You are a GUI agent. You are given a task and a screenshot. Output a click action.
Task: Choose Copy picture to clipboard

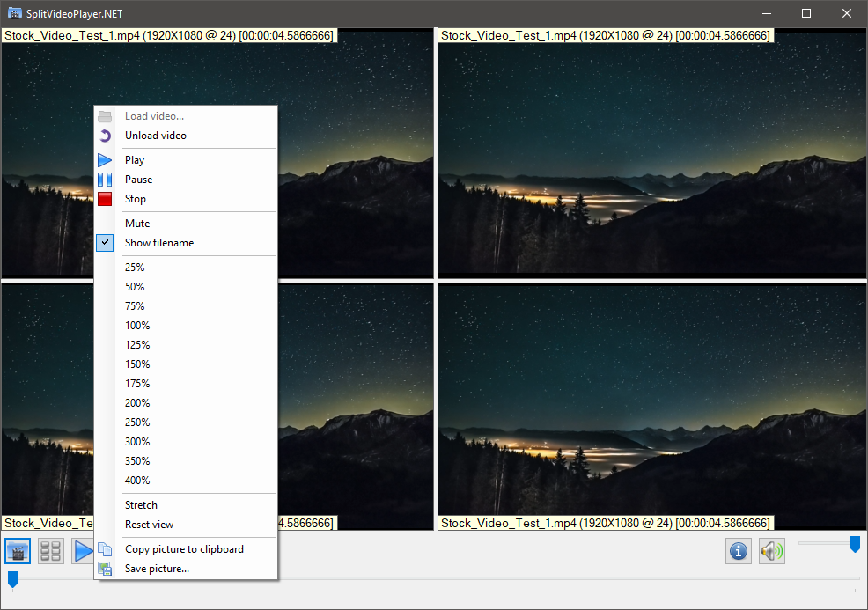[184, 549]
